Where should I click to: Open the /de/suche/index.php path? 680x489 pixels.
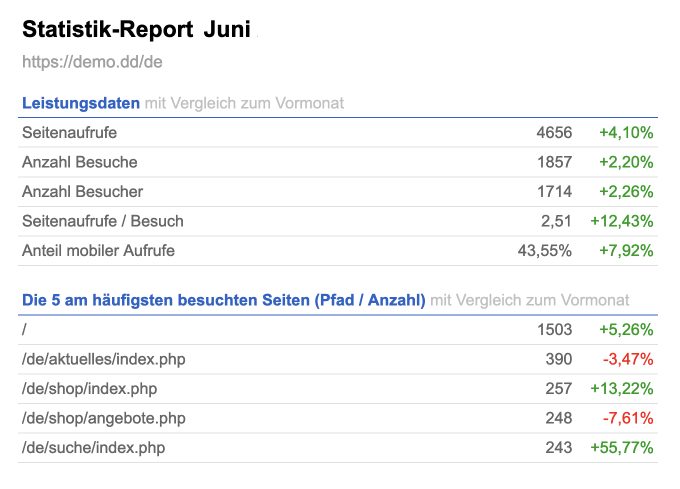(x=93, y=447)
